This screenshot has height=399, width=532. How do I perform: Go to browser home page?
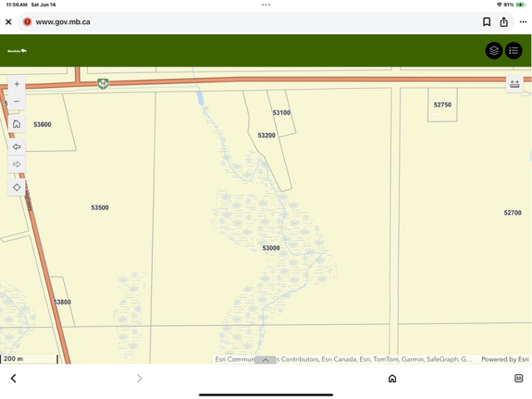[x=392, y=378]
